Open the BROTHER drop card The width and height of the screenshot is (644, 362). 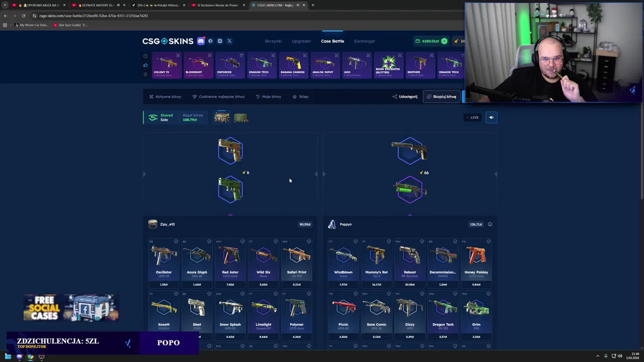pyautogui.click(x=420, y=65)
